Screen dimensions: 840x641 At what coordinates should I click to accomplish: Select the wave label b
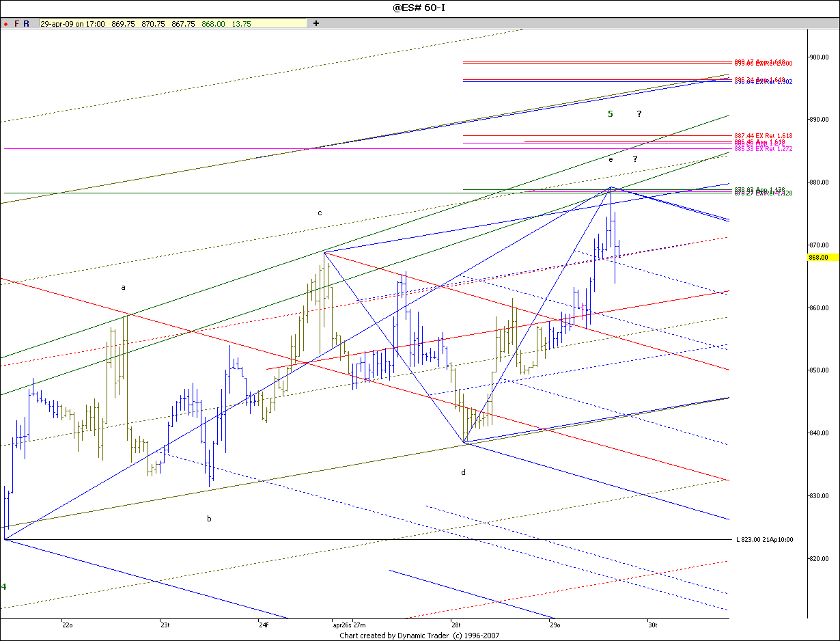click(x=209, y=519)
